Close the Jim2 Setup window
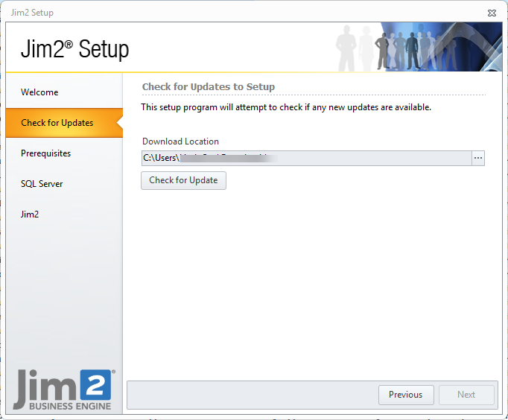The height and width of the screenshot is (420, 508). click(x=492, y=13)
